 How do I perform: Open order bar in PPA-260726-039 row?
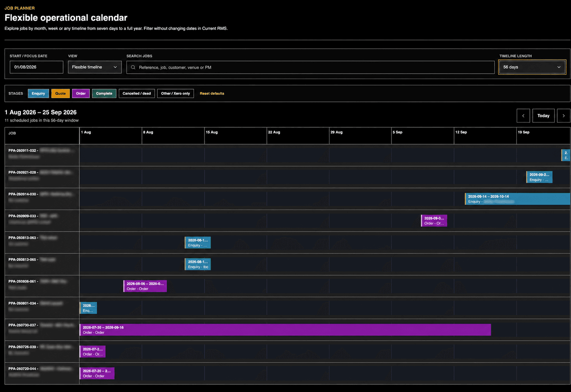pyautogui.click(x=92, y=352)
